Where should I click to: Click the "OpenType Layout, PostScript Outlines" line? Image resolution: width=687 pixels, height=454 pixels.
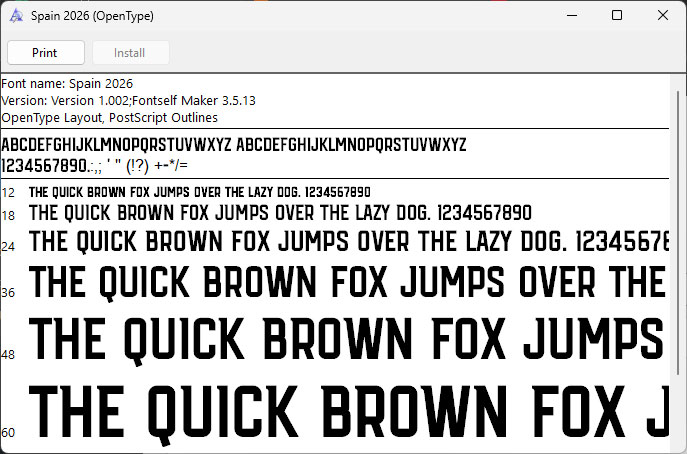click(x=110, y=118)
